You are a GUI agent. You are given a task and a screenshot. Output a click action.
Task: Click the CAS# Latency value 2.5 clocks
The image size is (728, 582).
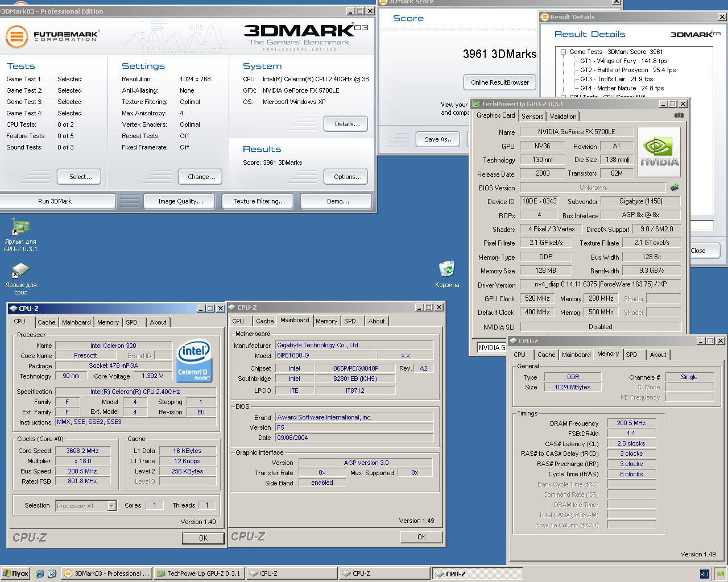pos(631,443)
